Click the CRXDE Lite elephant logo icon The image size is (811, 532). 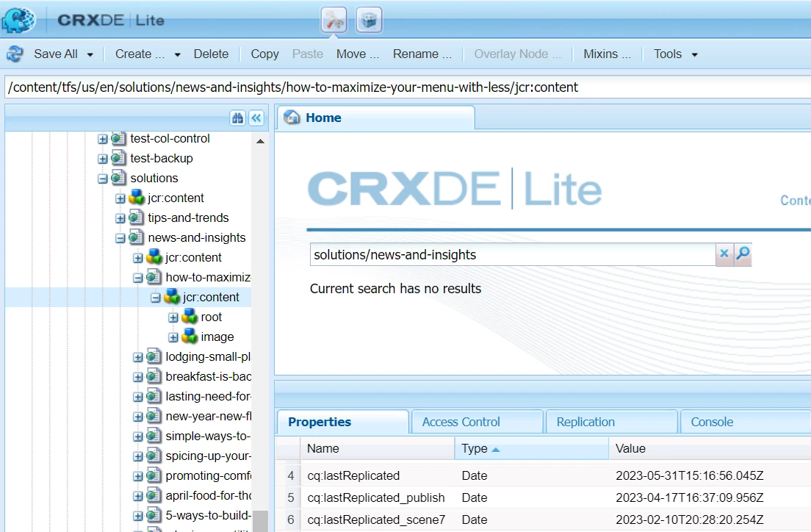[x=18, y=20]
